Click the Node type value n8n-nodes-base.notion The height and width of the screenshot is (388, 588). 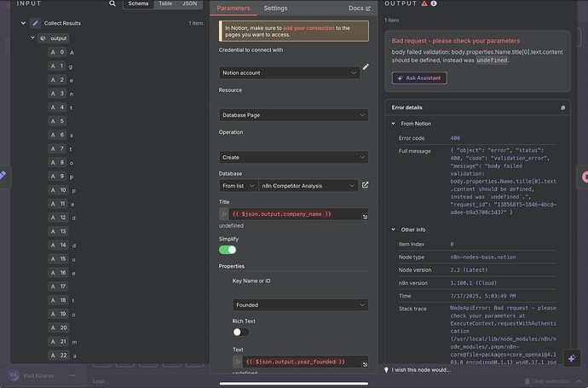point(483,257)
